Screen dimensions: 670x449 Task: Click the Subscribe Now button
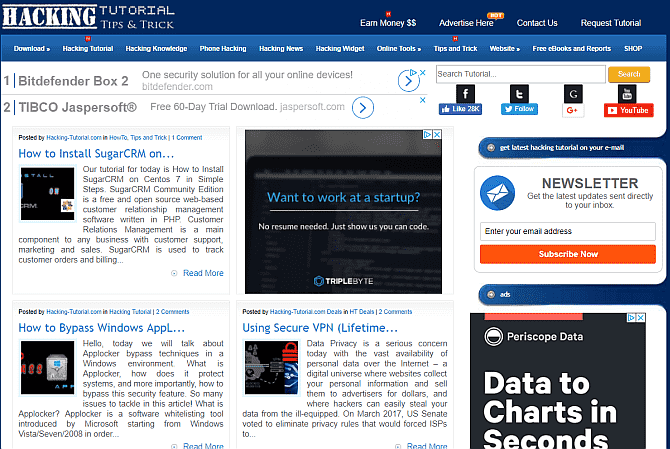567,254
